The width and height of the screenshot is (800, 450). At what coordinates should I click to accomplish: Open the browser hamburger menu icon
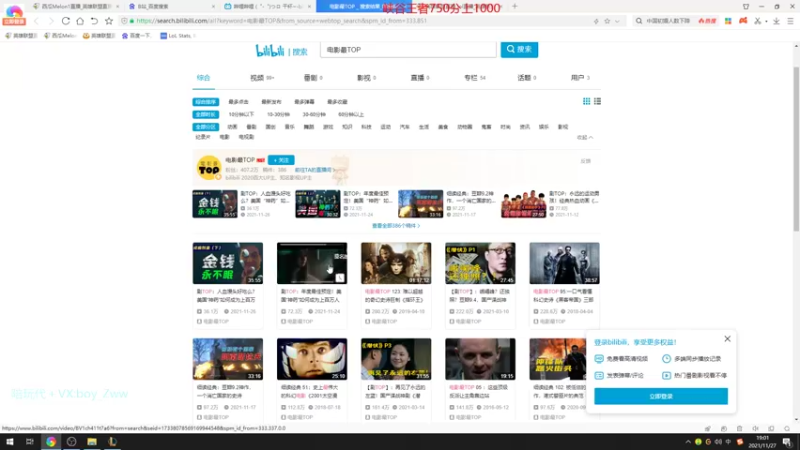point(790,21)
